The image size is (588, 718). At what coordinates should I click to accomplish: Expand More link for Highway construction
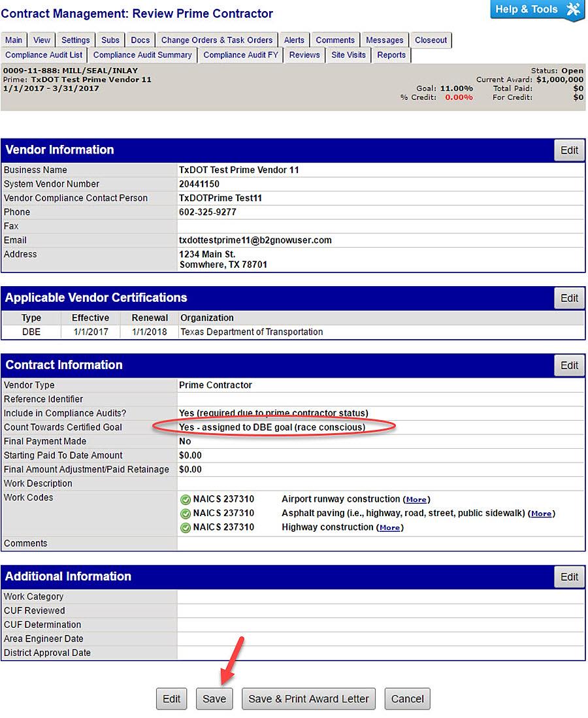click(389, 528)
